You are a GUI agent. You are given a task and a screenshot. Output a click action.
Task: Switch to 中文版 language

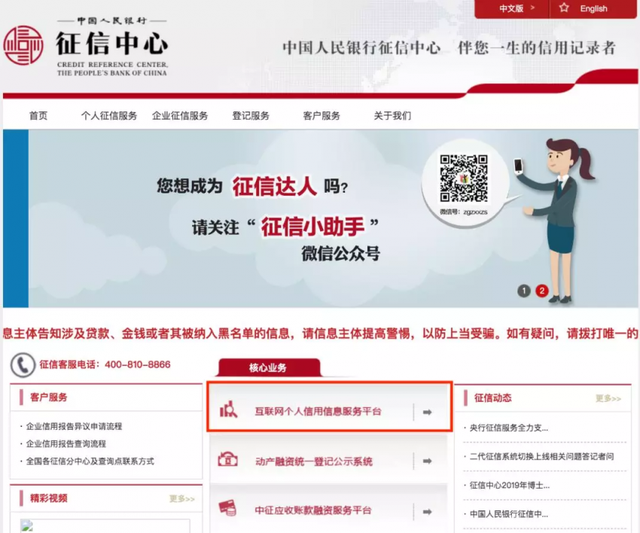(512, 9)
